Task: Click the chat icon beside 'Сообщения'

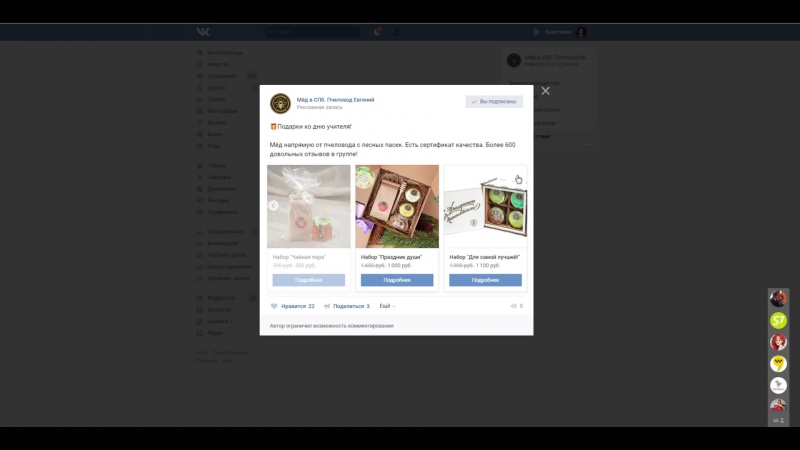Action: tap(199, 76)
